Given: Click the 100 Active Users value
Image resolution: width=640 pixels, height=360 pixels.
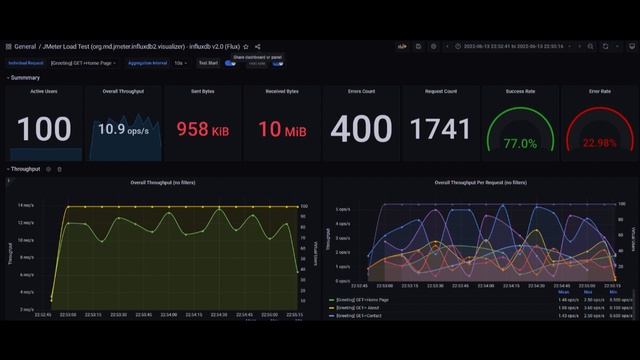Looking at the screenshot, I should (x=44, y=129).
